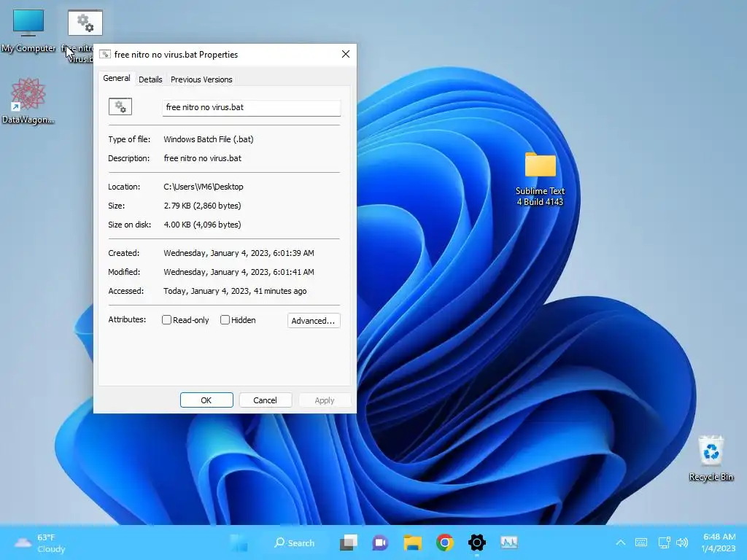The image size is (747, 560).
Task: Select the Recycle Bin icon
Action: [x=711, y=458]
